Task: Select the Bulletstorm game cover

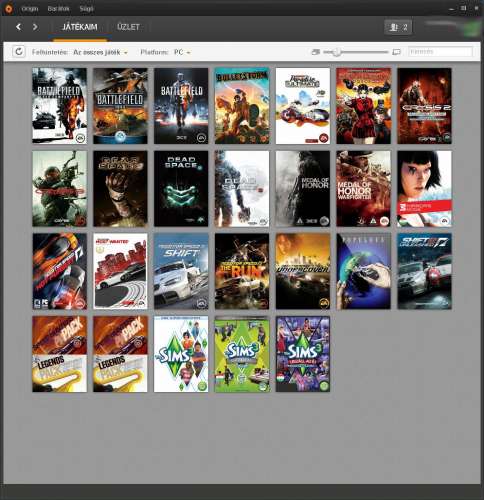Action: [242, 106]
